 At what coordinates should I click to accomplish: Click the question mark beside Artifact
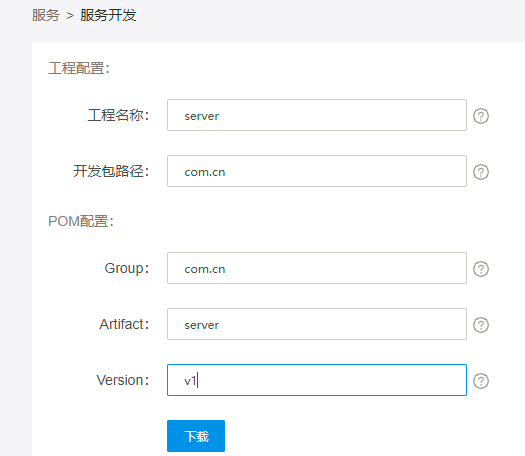pos(481,325)
